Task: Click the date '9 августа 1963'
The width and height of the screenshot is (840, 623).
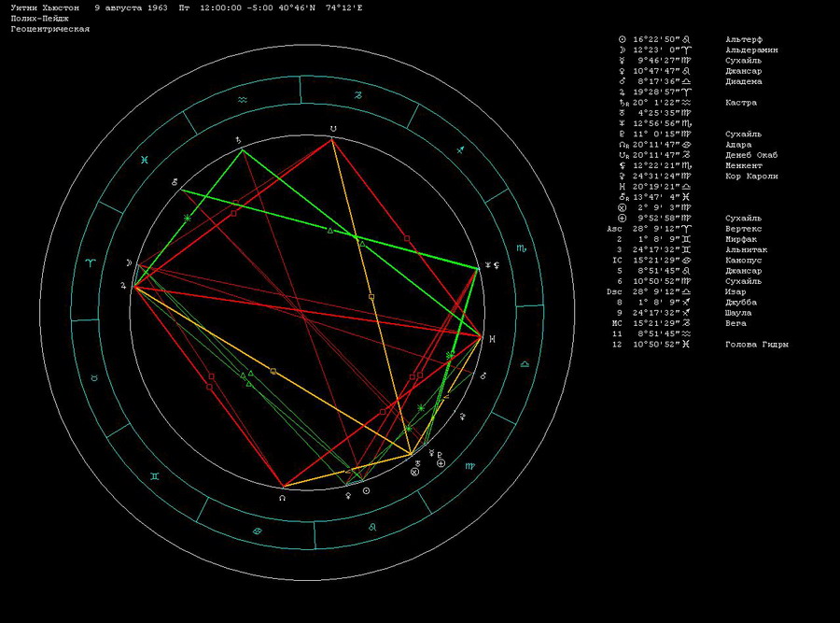Action: click(x=132, y=8)
